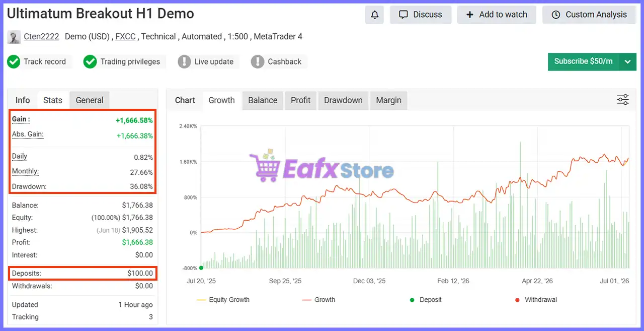644x331 pixels.
Task: Click the Daily label
Action: 20,157
